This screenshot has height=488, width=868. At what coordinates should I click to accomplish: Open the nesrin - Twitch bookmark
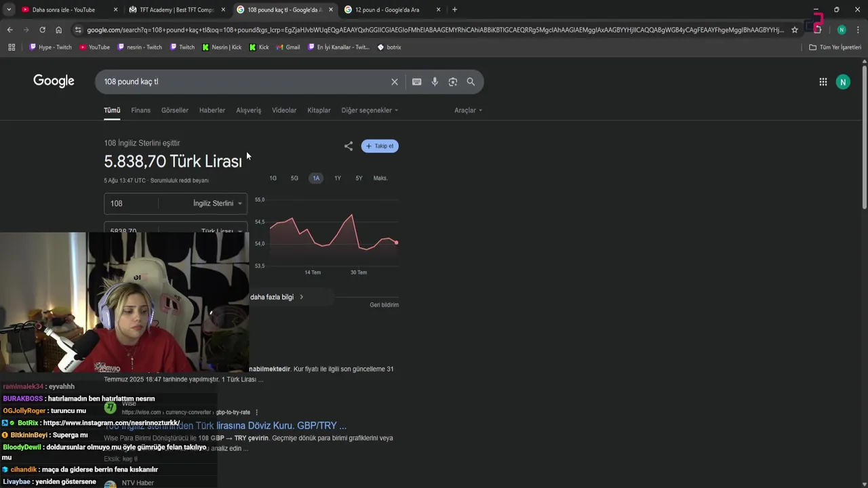(140, 47)
